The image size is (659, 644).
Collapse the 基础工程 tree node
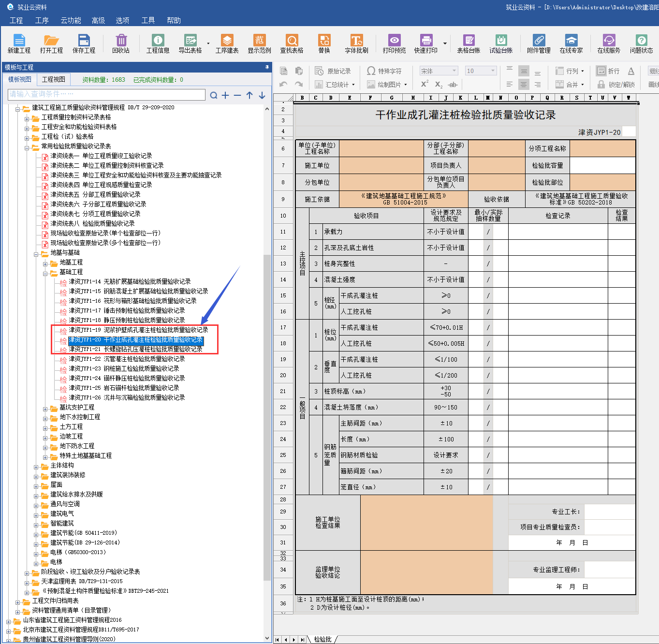pos(45,273)
